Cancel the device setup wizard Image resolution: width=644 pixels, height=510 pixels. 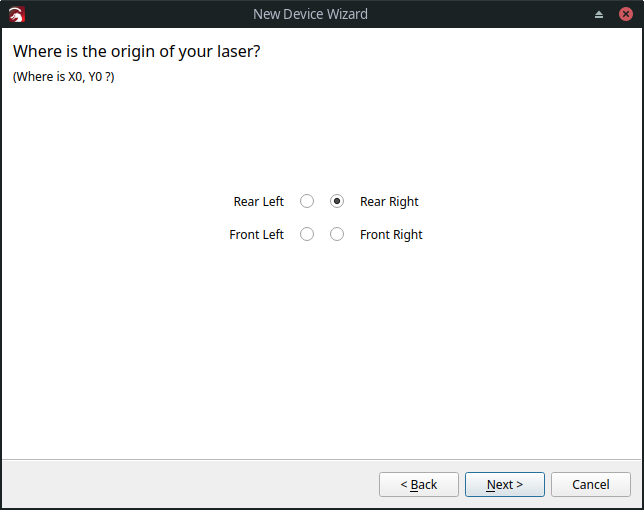(591, 485)
